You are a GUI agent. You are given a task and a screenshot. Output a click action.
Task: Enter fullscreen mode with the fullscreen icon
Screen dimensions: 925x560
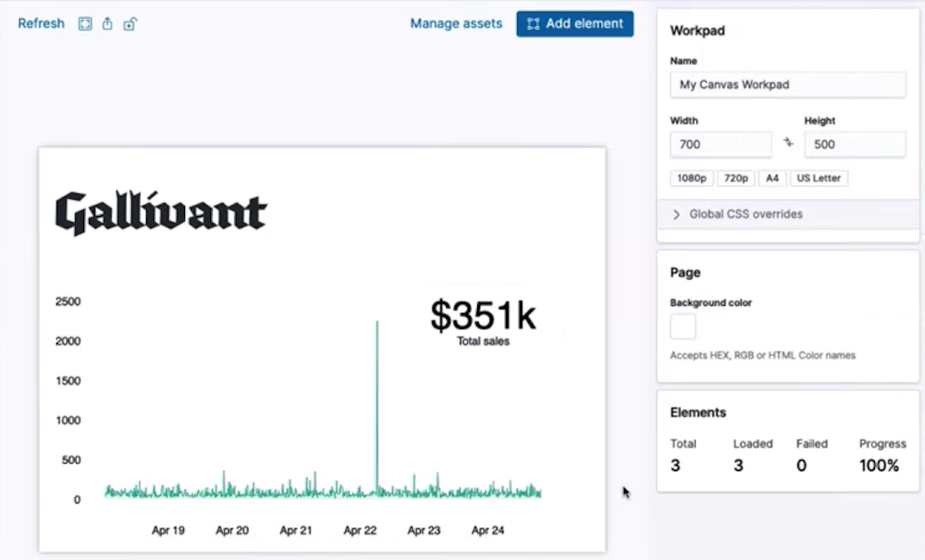tap(85, 24)
